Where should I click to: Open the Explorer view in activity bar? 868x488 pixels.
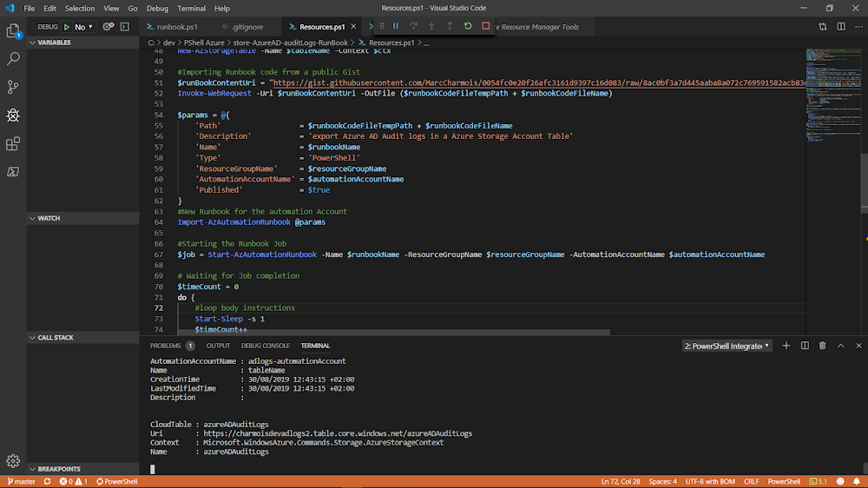[x=13, y=30]
